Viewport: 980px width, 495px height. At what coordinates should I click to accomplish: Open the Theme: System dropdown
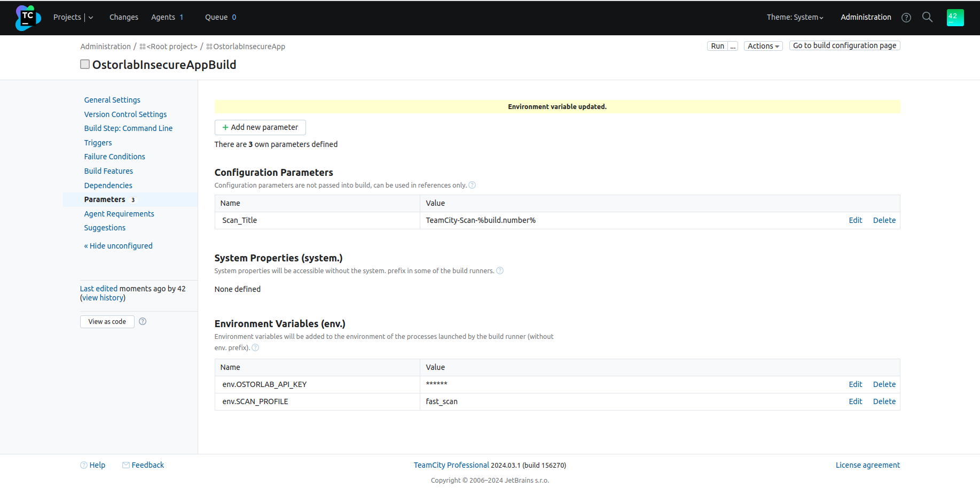pos(795,18)
